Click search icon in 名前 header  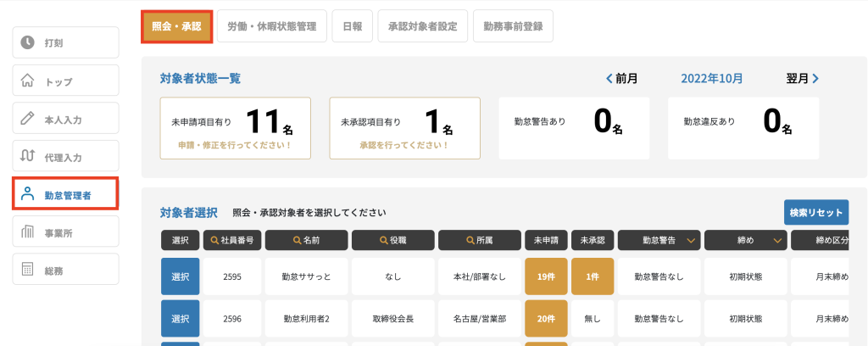pyautogui.click(x=298, y=240)
